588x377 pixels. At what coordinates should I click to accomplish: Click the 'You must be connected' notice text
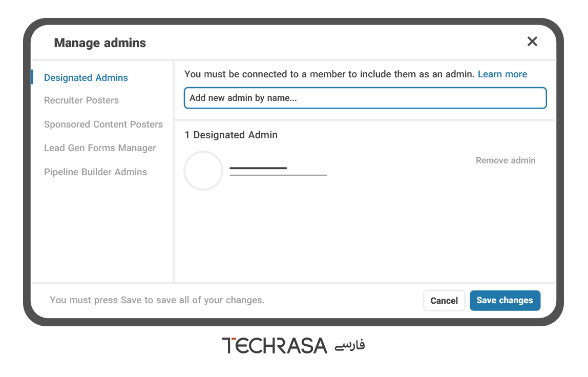(x=329, y=74)
